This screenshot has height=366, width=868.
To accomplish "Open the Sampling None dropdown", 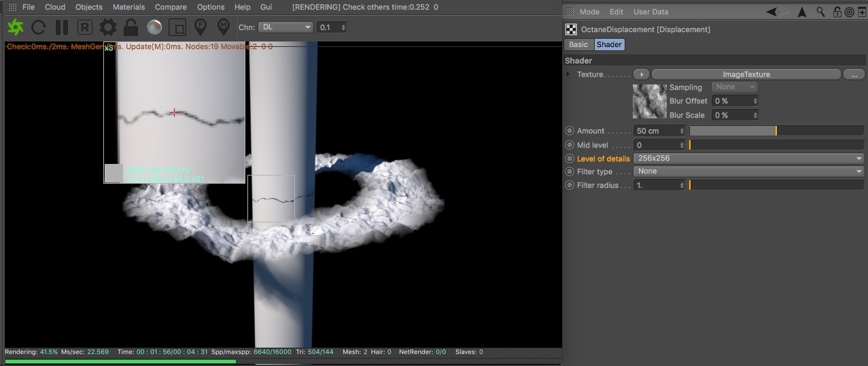I will tap(734, 87).
